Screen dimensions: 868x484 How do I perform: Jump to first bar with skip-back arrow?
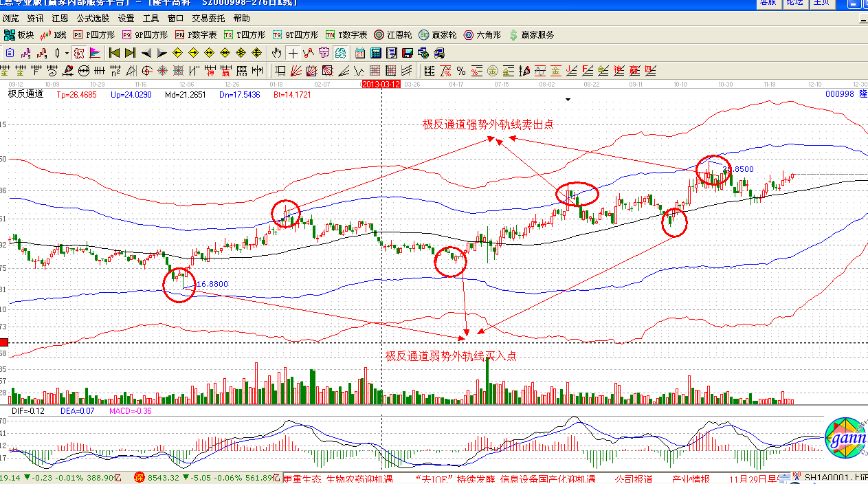coord(114,53)
